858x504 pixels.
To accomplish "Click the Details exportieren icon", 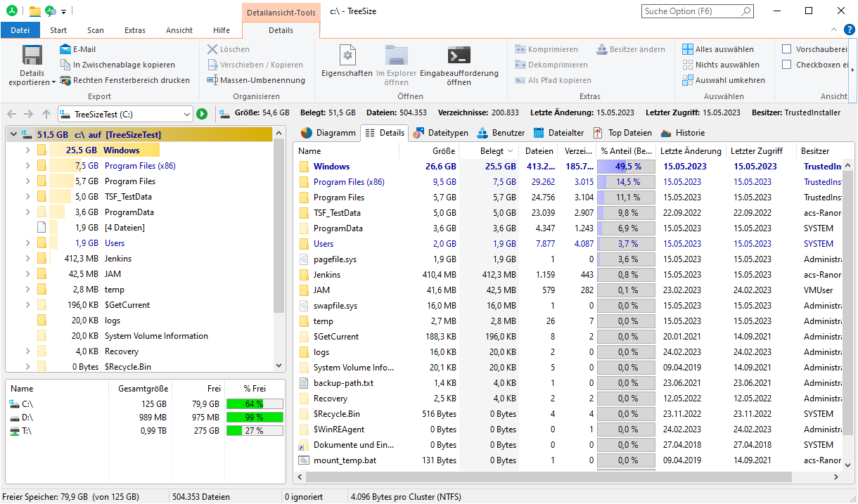I will click(x=32, y=55).
